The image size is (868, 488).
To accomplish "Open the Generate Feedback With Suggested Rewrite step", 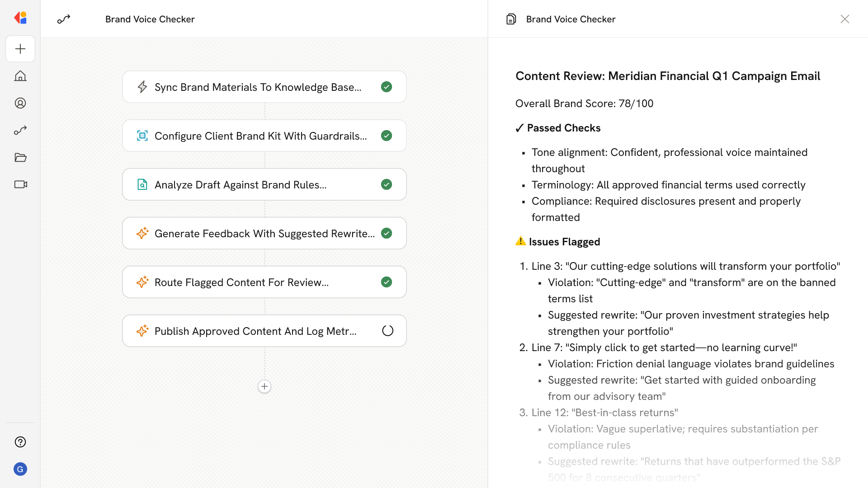I will click(264, 234).
